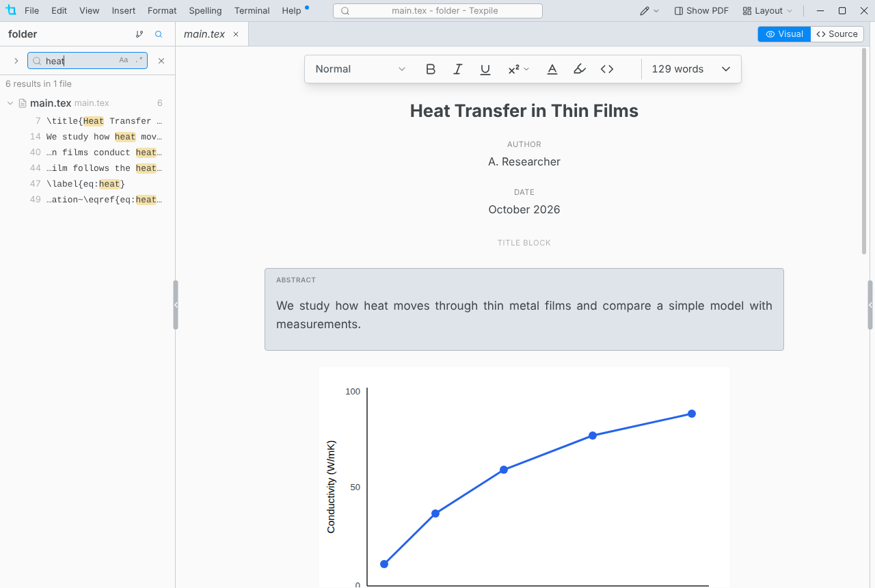
Task: Expand the replace field chevron
Action: point(16,61)
